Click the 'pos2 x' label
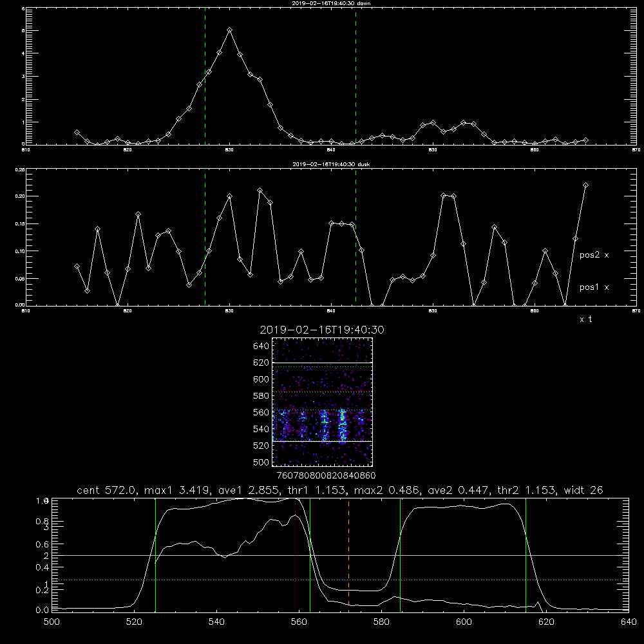644x644 pixels. click(594, 255)
